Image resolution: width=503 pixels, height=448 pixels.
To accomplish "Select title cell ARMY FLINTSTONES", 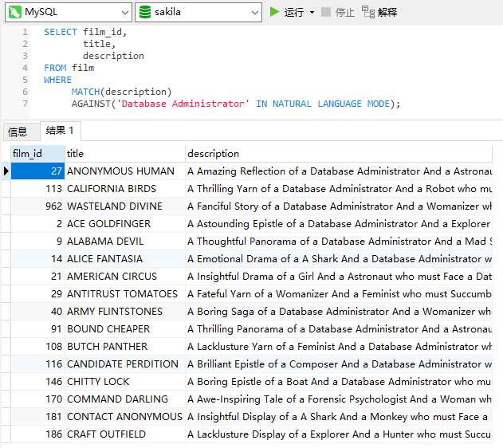I will (x=125, y=312).
